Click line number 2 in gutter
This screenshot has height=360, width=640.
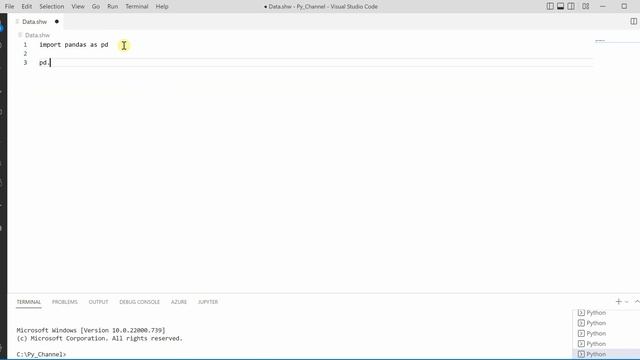pos(25,53)
